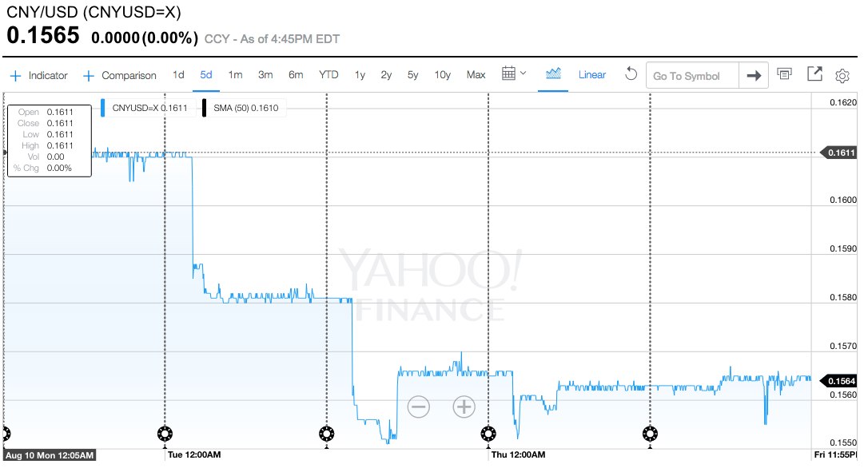
Task: Select the 3m time range
Action: tap(265, 74)
